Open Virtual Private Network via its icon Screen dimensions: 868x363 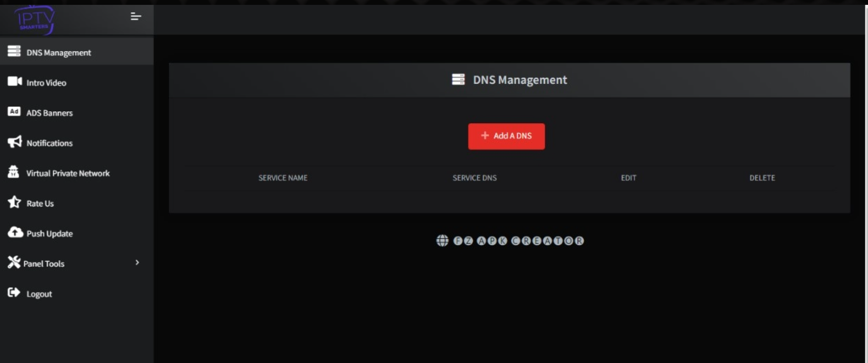click(x=13, y=172)
